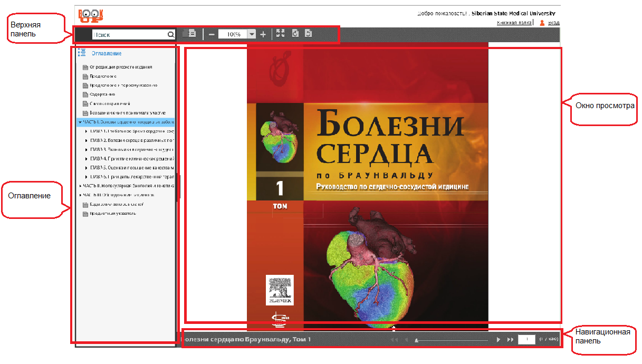Open ГЛАВА 5 Оценка и повышение качества chapter
The image size is (642, 364).
coord(132,168)
